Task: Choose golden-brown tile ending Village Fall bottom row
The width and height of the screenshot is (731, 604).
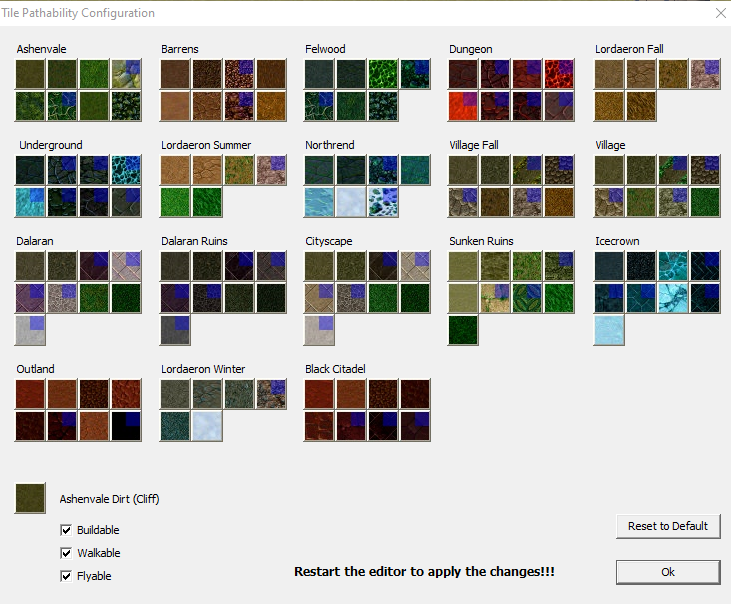Action: [x=559, y=202]
